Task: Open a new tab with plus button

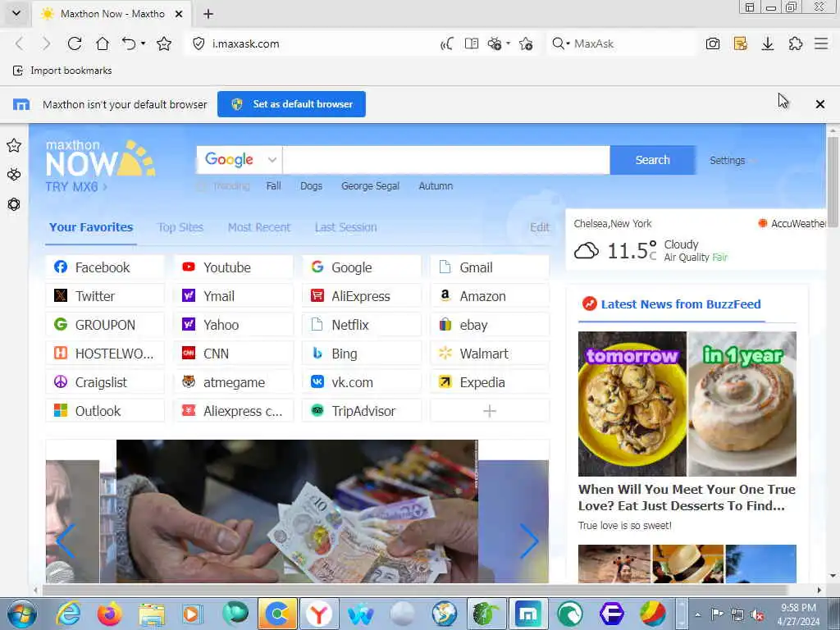Action: [208, 14]
